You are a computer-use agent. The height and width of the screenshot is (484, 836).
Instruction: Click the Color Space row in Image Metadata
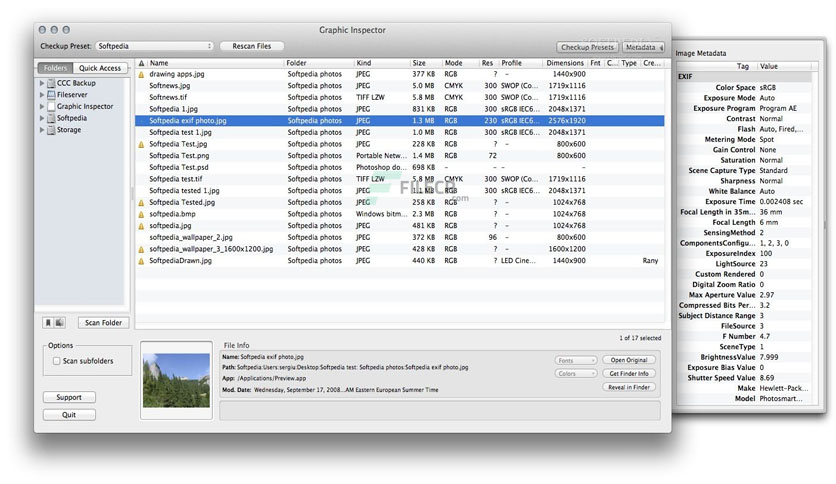coord(744,87)
